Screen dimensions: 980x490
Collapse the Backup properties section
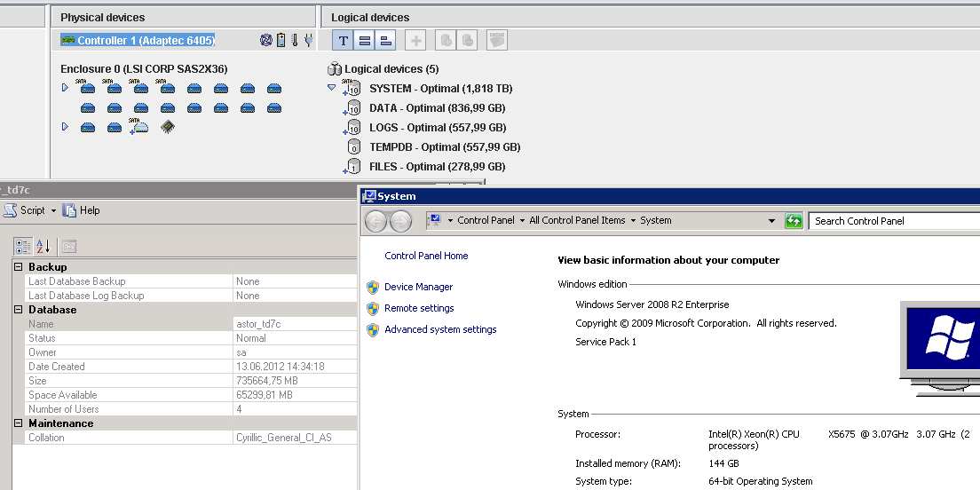pos(19,267)
